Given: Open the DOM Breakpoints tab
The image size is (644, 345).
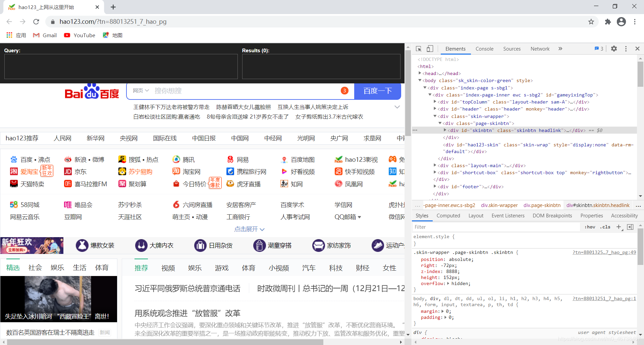Looking at the screenshot, I should [x=552, y=216].
